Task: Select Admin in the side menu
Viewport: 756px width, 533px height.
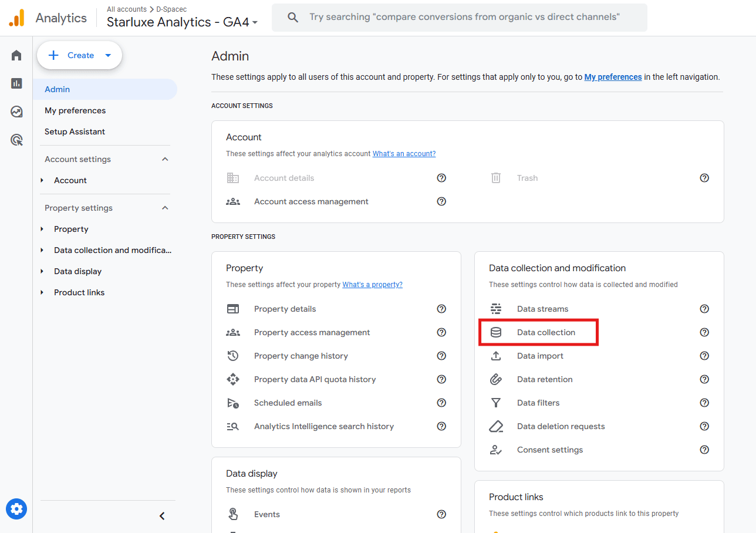Action: coord(105,89)
